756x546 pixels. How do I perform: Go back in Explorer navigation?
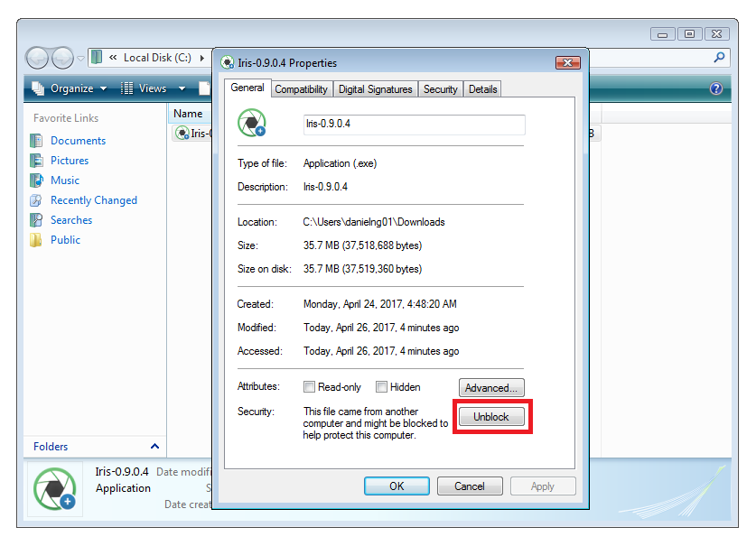[37, 59]
